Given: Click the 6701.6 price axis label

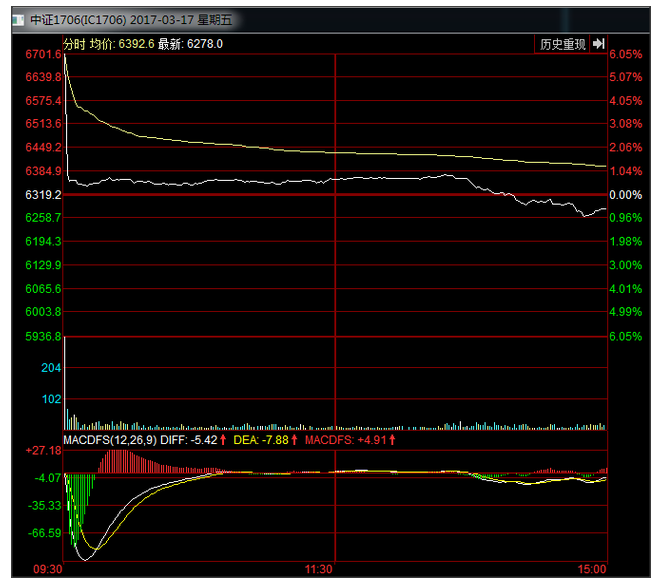Looking at the screenshot, I should point(43,54).
